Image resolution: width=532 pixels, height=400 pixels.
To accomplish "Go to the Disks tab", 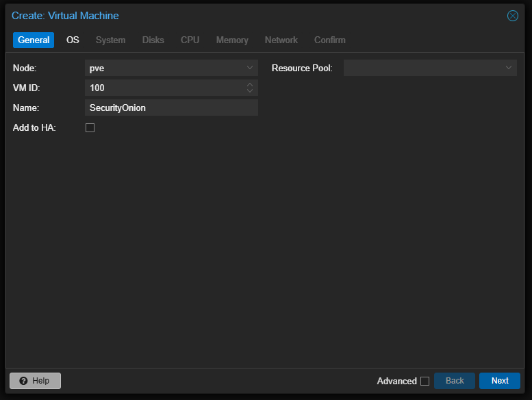I will 153,40.
